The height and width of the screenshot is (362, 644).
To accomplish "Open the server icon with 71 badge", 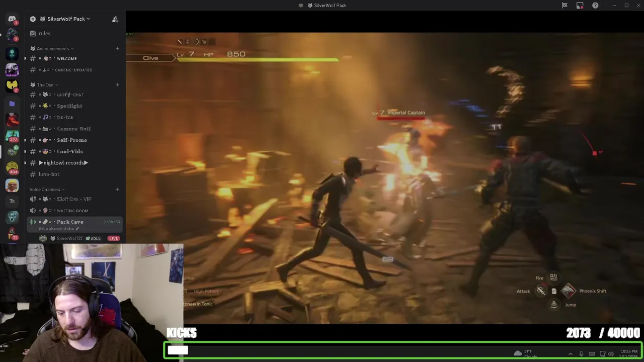I will [12, 234].
